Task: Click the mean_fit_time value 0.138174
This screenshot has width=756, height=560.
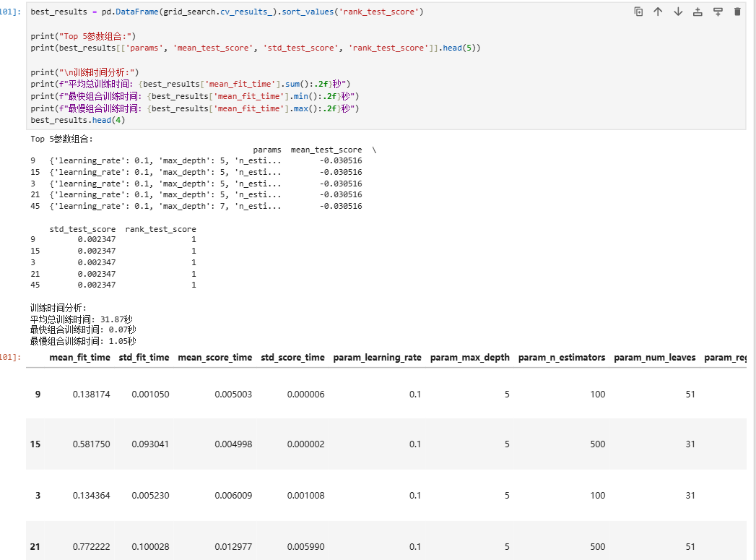Action: pos(91,395)
